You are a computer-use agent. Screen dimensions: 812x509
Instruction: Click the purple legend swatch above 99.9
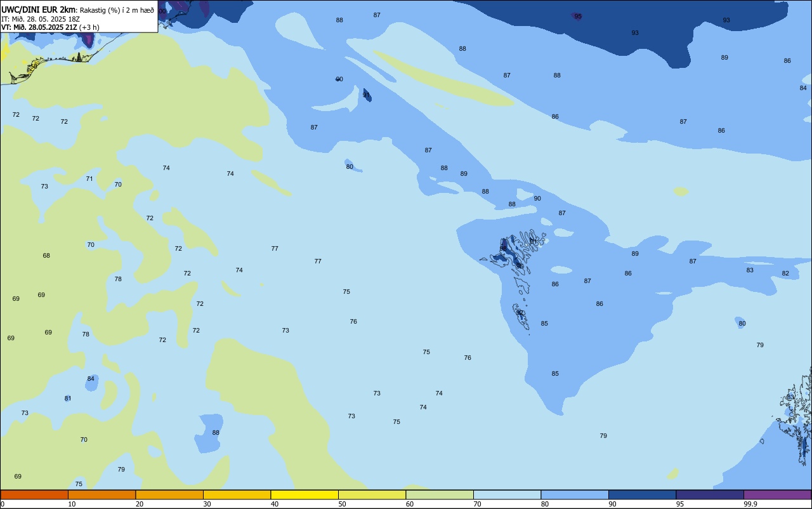777,494
